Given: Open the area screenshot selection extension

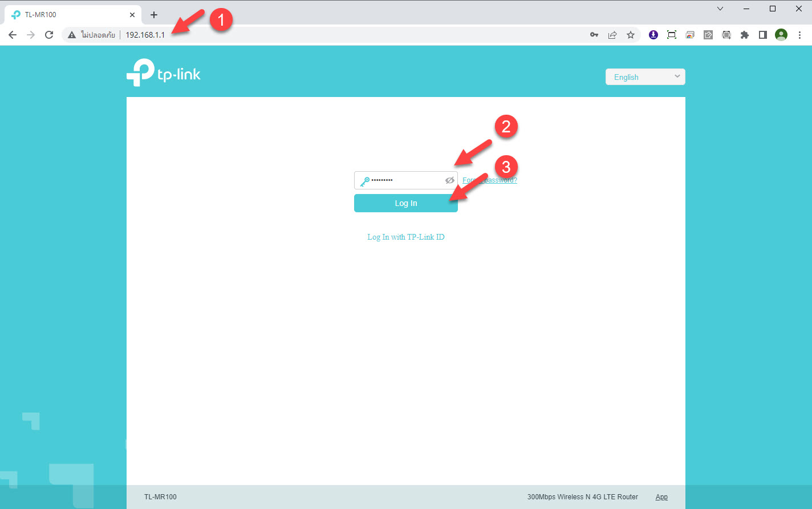Looking at the screenshot, I should pyautogui.click(x=726, y=35).
